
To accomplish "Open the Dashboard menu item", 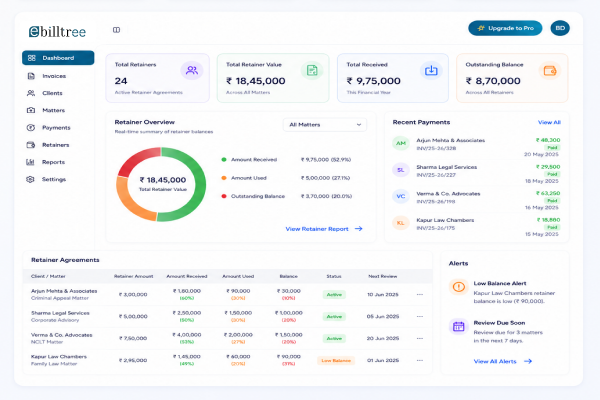I will pyautogui.click(x=58, y=58).
